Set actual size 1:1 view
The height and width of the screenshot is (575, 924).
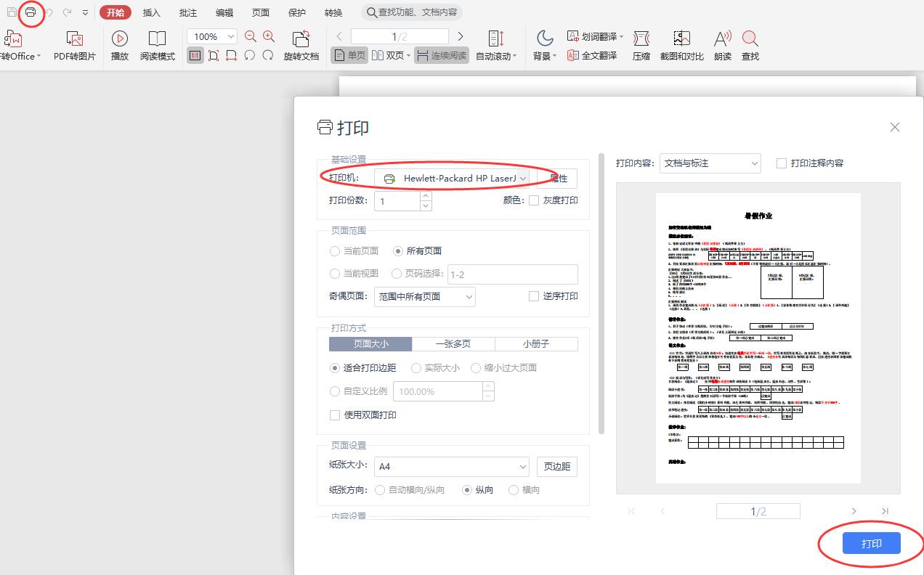coord(195,55)
